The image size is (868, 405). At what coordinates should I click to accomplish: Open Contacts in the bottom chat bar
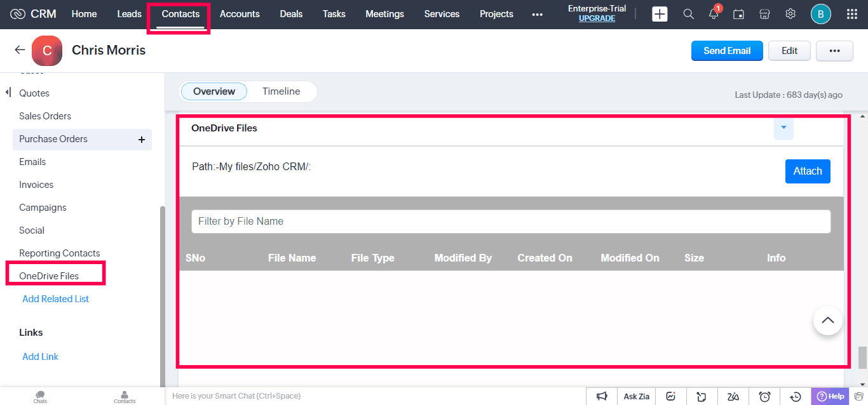tap(125, 397)
